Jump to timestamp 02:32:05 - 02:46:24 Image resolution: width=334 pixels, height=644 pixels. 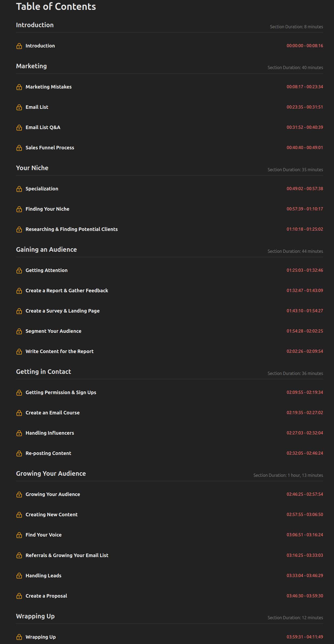[305, 453]
